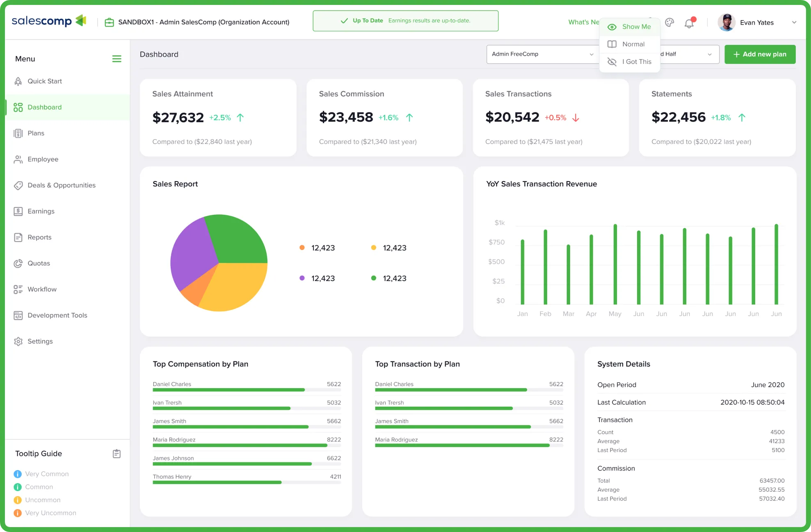Click the Quick Start rocket icon
This screenshot has height=532, width=811.
click(x=18, y=81)
